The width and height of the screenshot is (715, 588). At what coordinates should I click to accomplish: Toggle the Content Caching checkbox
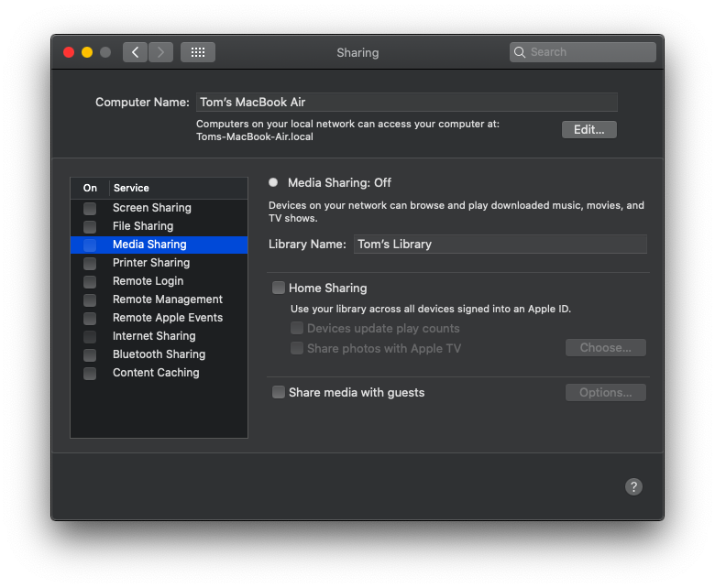[90, 374]
